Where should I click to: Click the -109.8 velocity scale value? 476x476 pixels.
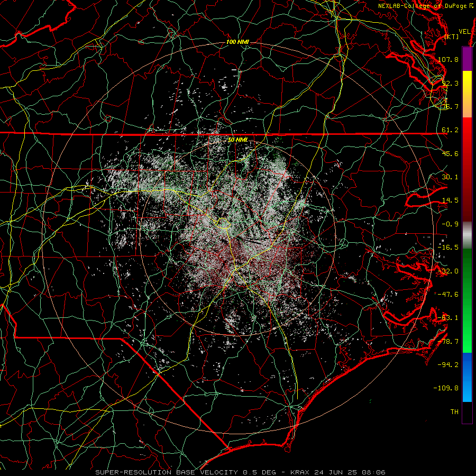coord(446,388)
